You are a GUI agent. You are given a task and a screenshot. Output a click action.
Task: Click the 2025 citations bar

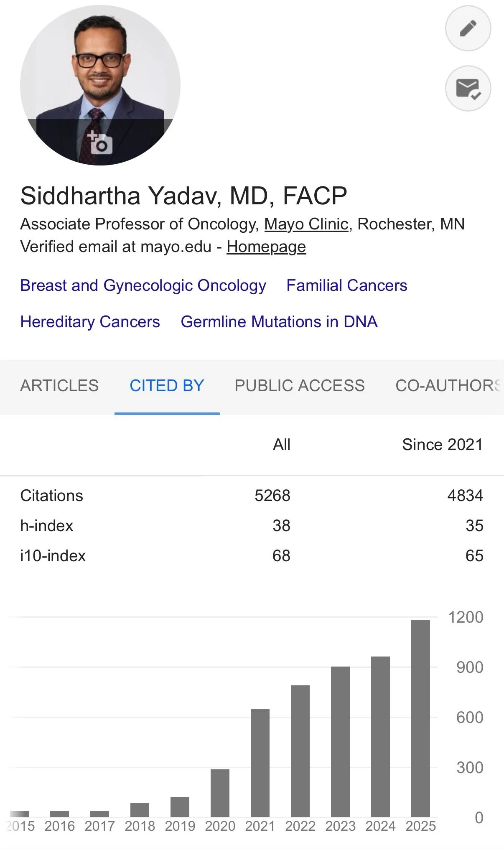pos(420,718)
